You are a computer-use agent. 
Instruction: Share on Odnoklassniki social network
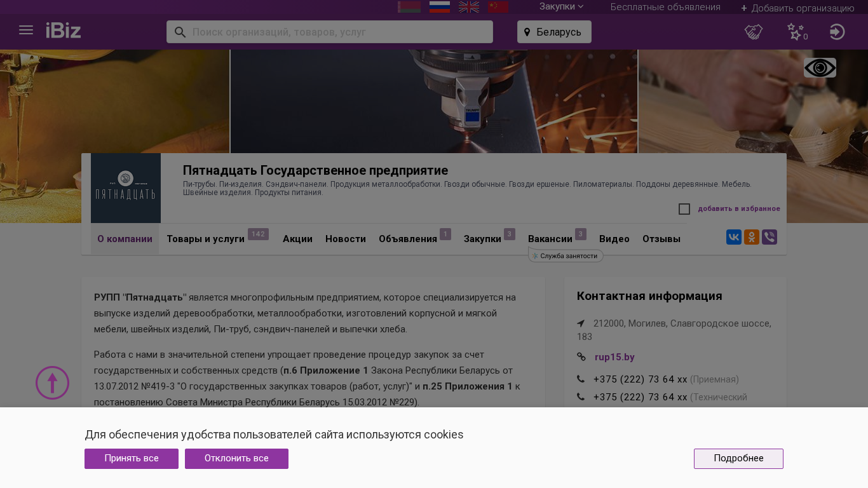tap(752, 237)
